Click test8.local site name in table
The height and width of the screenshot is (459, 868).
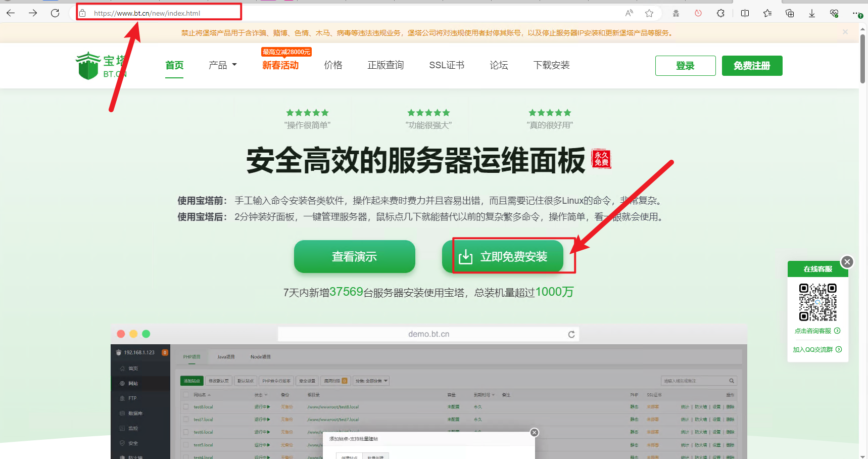[203, 407]
